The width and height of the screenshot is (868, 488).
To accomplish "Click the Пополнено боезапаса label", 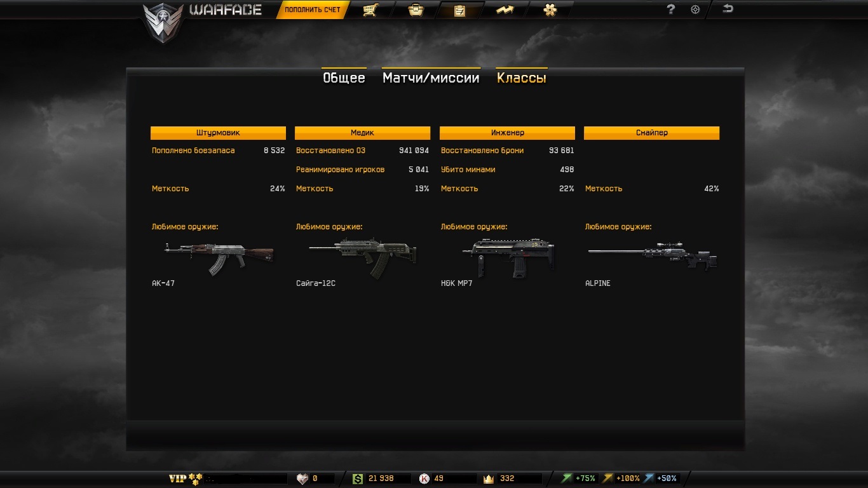I will 193,151.
